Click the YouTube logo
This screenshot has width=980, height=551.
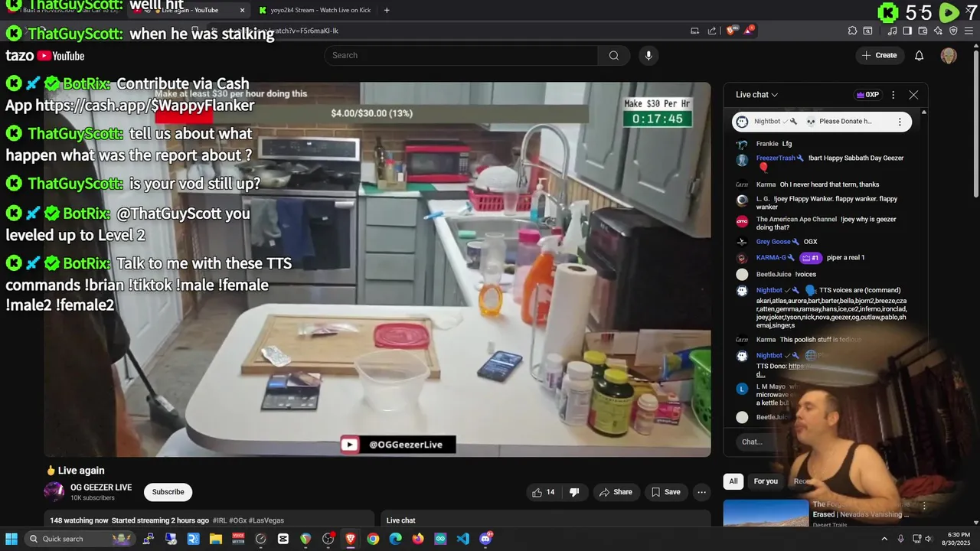[x=60, y=56]
